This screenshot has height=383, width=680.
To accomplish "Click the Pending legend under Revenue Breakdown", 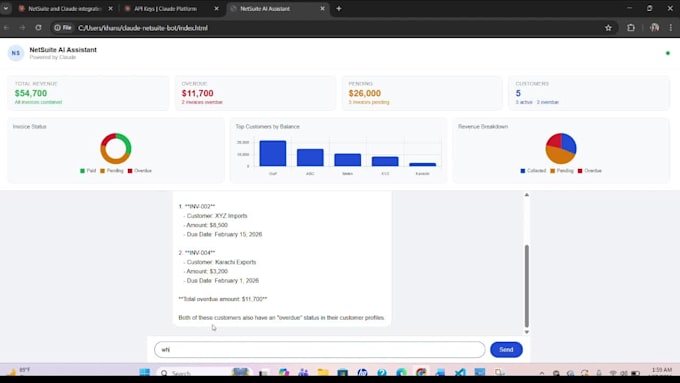I will [562, 171].
